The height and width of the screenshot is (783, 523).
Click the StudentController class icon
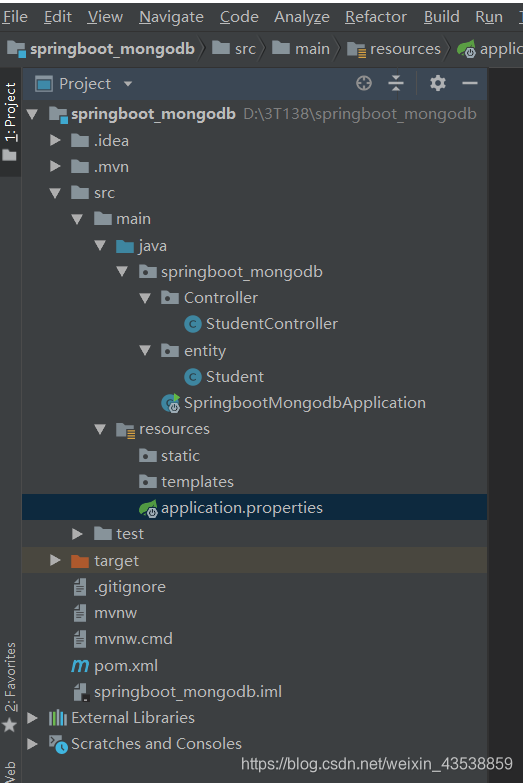point(193,324)
